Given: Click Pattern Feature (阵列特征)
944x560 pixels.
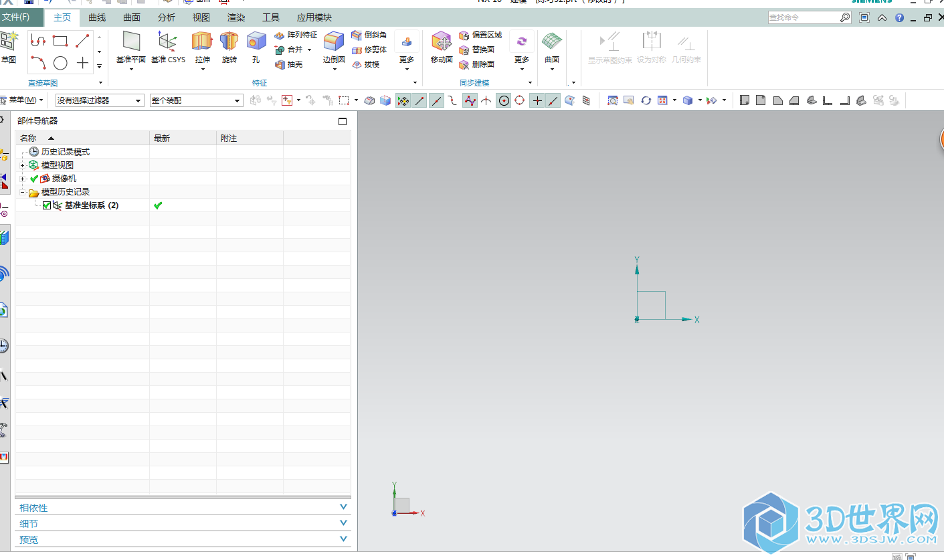Looking at the screenshot, I should [296, 35].
